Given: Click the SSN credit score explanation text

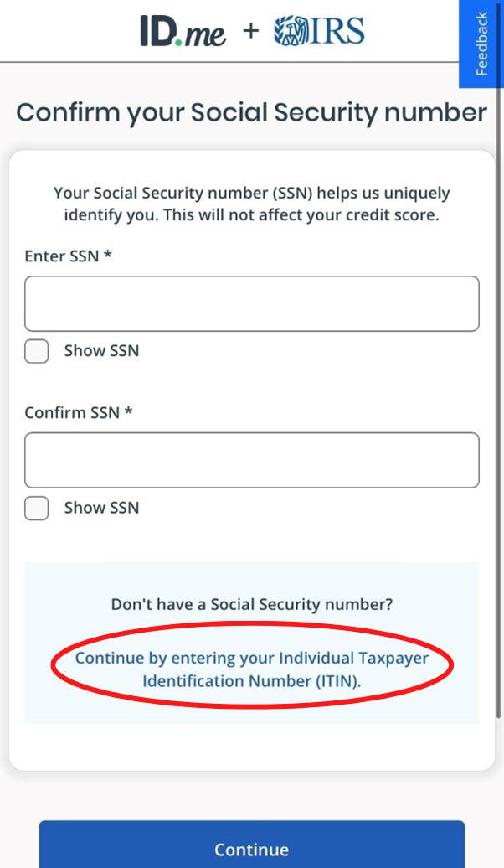Looking at the screenshot, I should coord(251,204).
